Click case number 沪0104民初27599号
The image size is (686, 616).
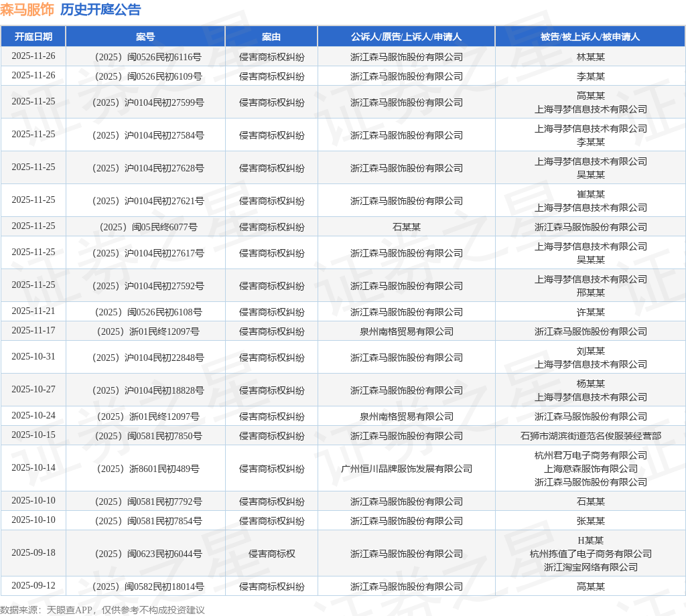148,102
